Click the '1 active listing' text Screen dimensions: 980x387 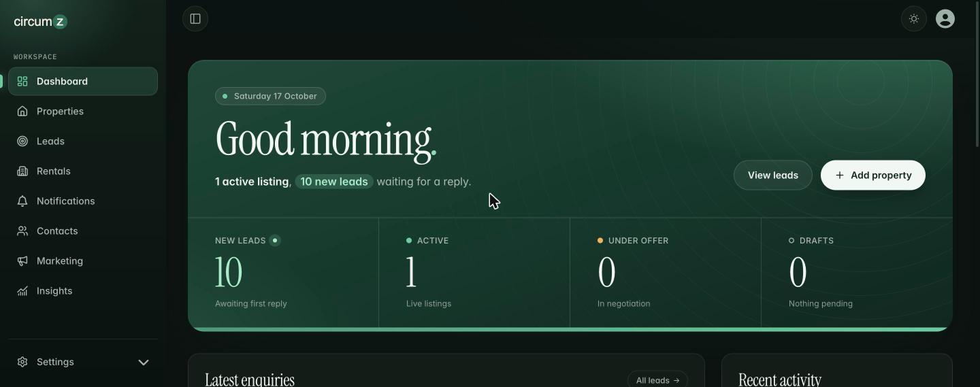point(252,182)
